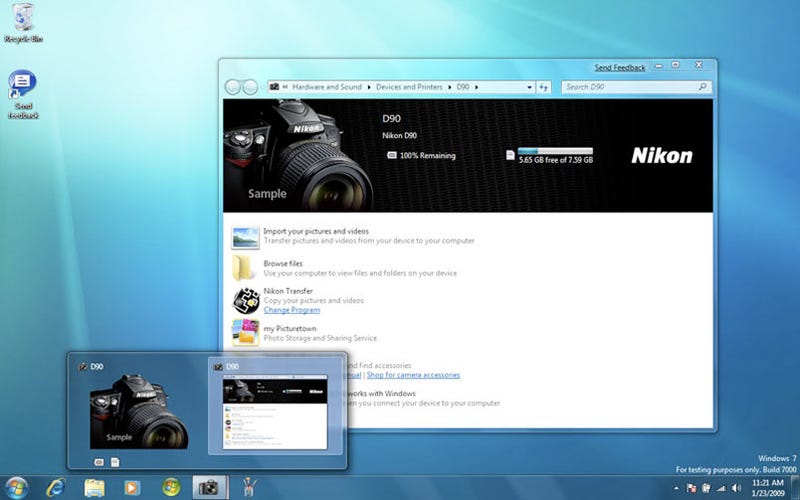This screenshot has height=500, width=800.
Task: Click the network signal tray icon
Action: (721, 488)
